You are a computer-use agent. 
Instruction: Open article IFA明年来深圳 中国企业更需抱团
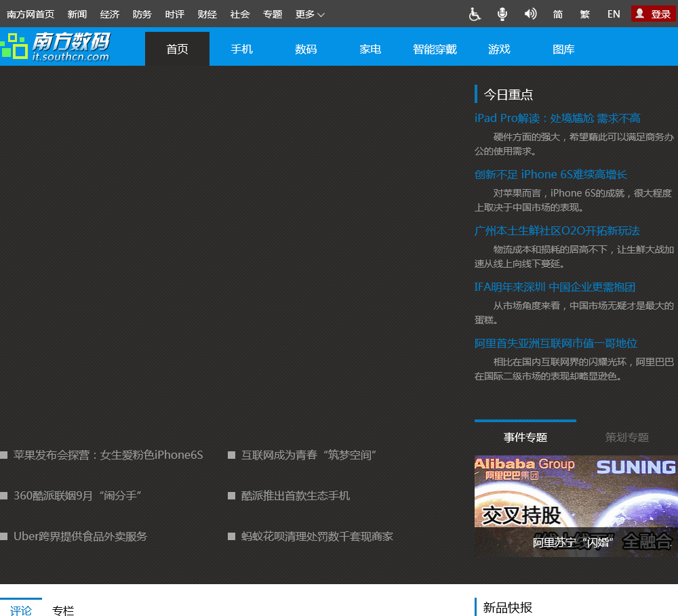click(x=555, y=287)
